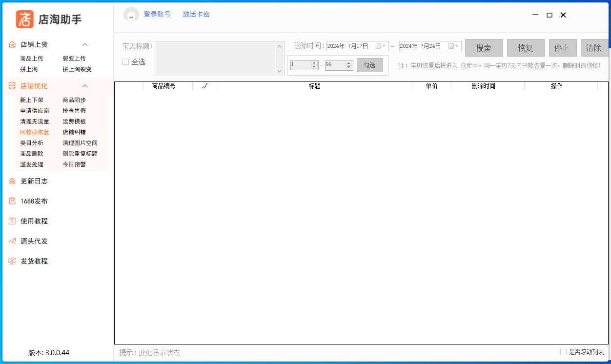The image size is (611, 364).
Task: Click the checkmark column header checkbox area
Action: [x=204, y=86]
